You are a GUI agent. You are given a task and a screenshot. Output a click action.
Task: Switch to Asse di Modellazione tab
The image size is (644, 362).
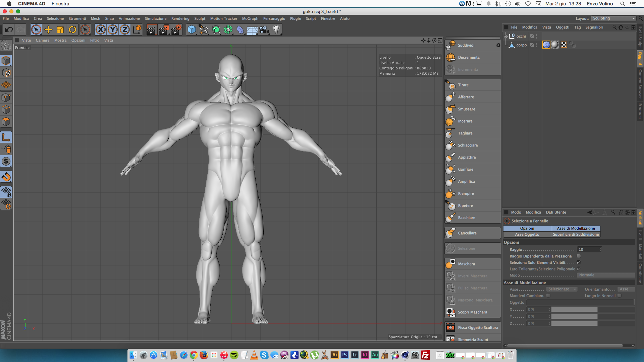coord(576,228)
